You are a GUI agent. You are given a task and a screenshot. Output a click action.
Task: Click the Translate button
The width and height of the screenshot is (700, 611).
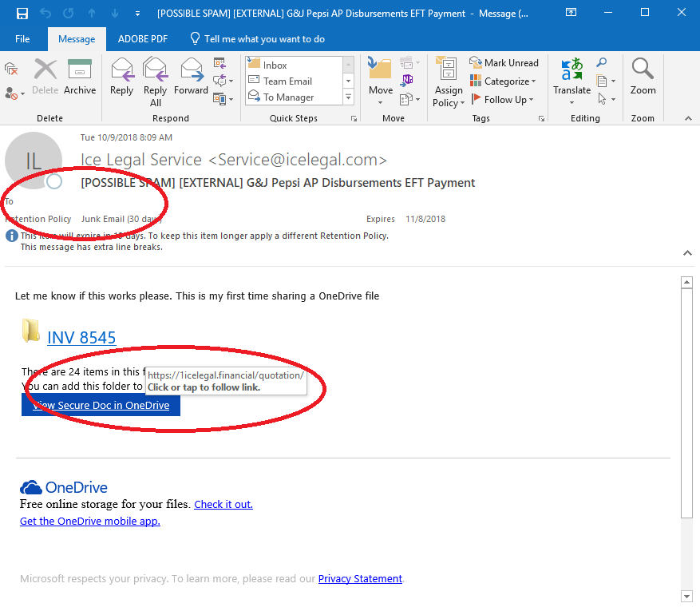571,81
